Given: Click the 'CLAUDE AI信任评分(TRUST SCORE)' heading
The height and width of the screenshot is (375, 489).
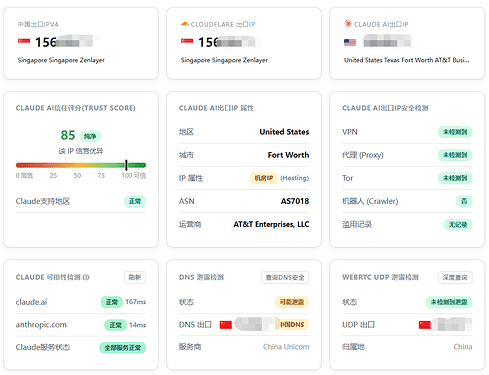Looking at the screenshot, I should click(x=76, y=108).
